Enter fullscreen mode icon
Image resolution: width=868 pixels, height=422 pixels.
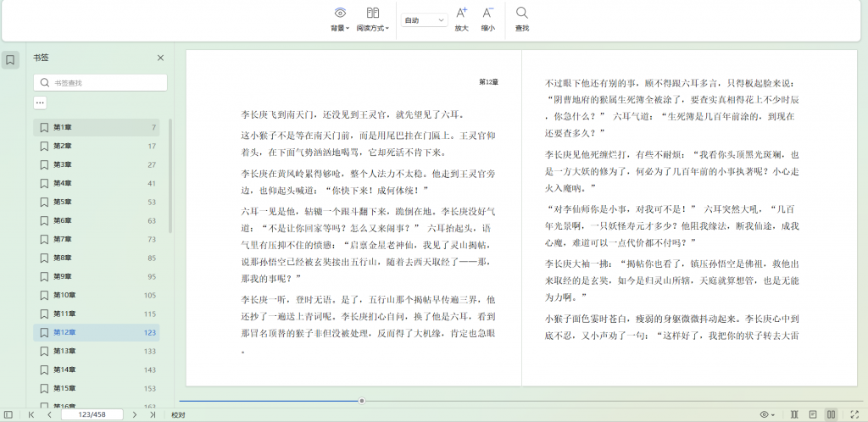[854, 414]
